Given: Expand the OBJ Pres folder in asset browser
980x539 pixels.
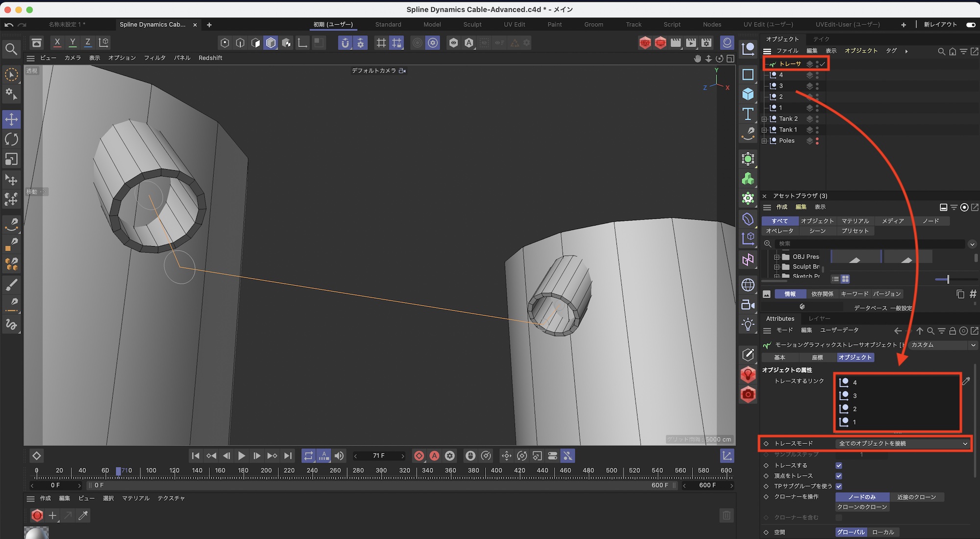Looking at the screenshot, I should pos(777,257).
